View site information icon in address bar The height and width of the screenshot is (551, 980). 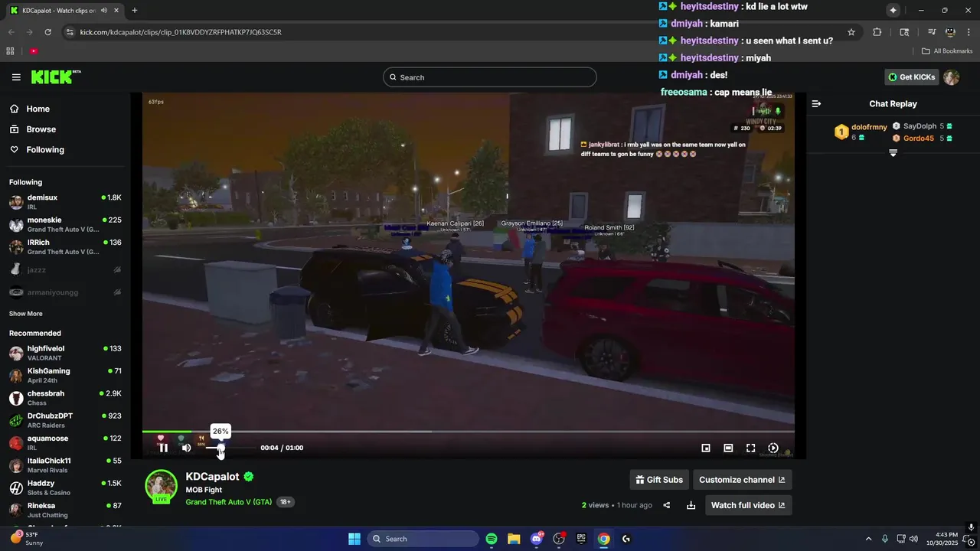point(70,32)
